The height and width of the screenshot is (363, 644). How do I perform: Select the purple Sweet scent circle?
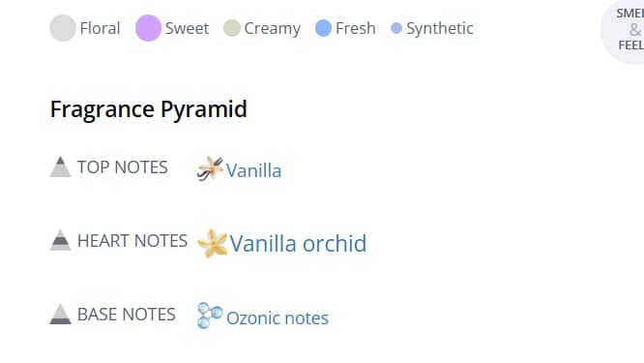click(148, 28)
